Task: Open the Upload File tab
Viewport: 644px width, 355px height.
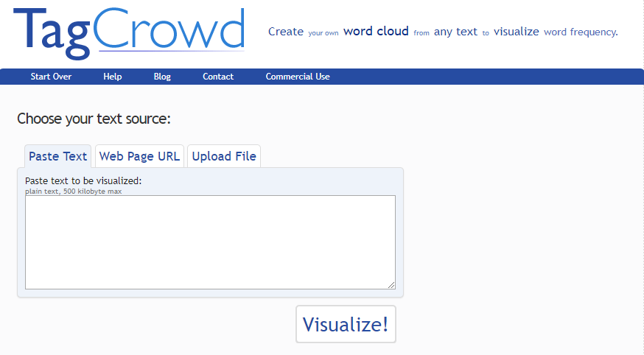Action: (224, 156)
